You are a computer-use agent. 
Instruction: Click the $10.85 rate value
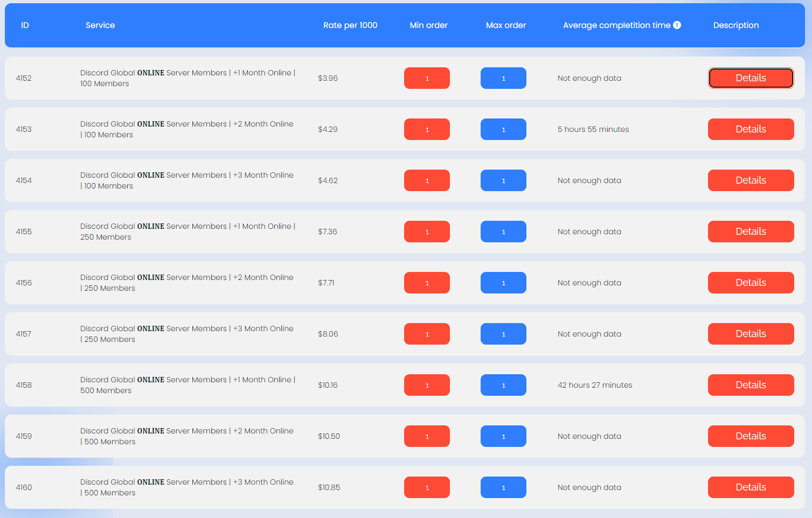pyautogui.click(x=329, y=487)
